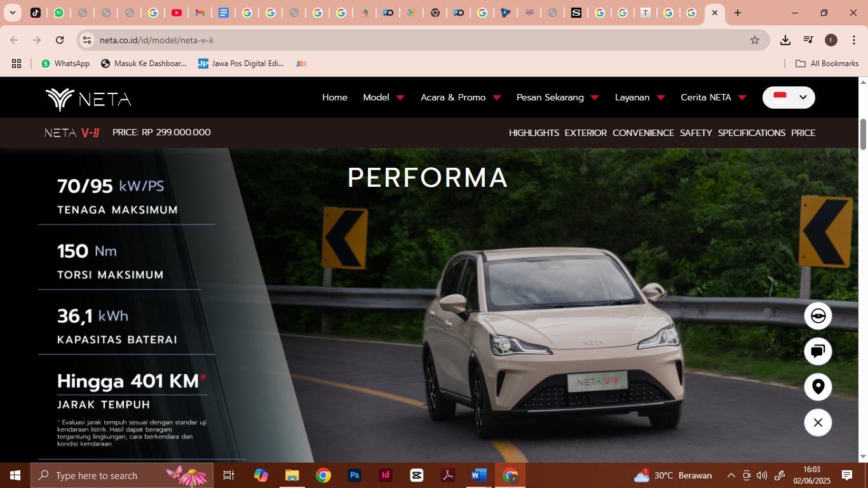This screenshot has width=868, height=488.
Task: Open the media controls icon in Chrome toolbar
Action: click(808, 40)
